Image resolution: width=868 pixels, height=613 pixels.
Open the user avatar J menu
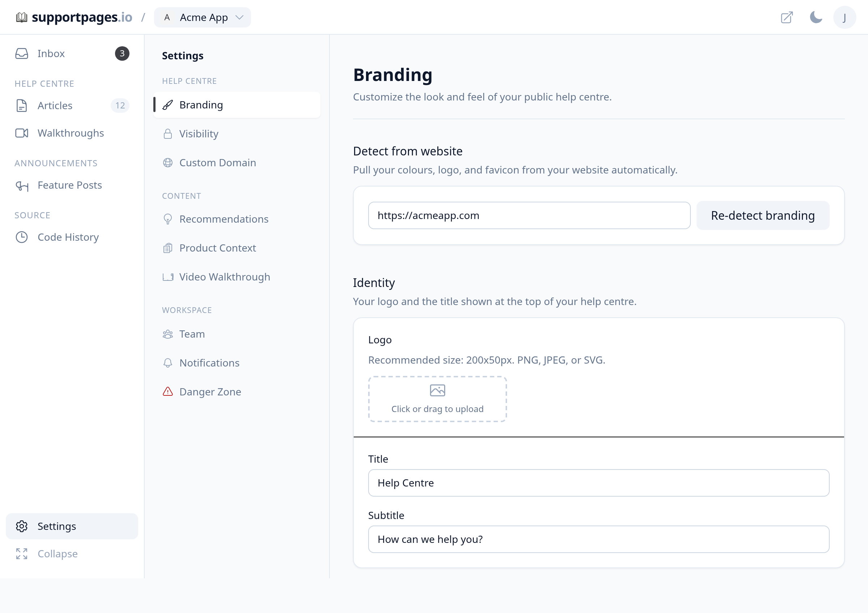point(844,17)
